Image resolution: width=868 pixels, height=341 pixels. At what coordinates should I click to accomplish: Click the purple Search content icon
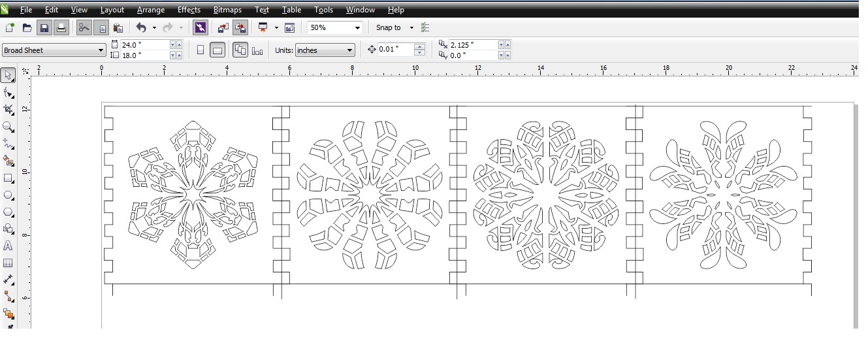pos(201,27)
